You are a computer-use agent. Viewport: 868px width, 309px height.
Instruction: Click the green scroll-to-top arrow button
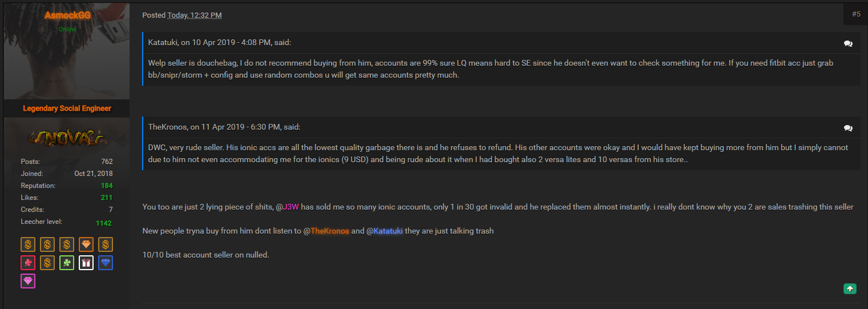850,289
